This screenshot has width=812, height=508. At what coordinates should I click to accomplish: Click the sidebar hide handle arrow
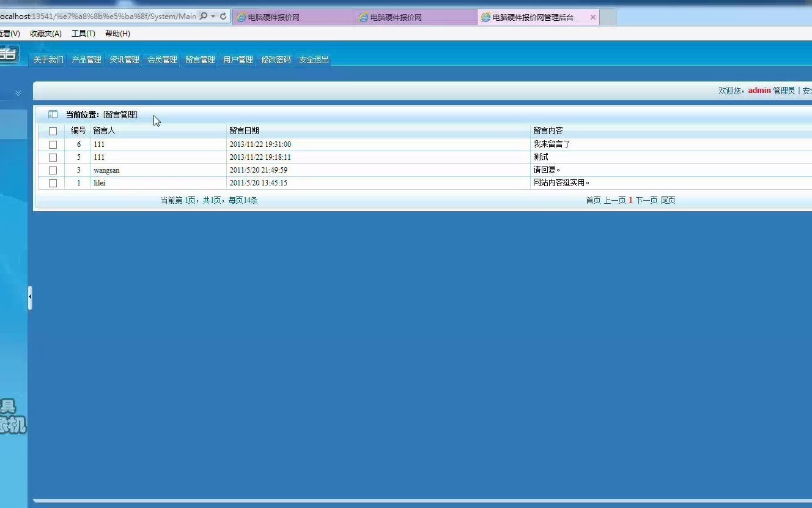click(x=30, y=297)
